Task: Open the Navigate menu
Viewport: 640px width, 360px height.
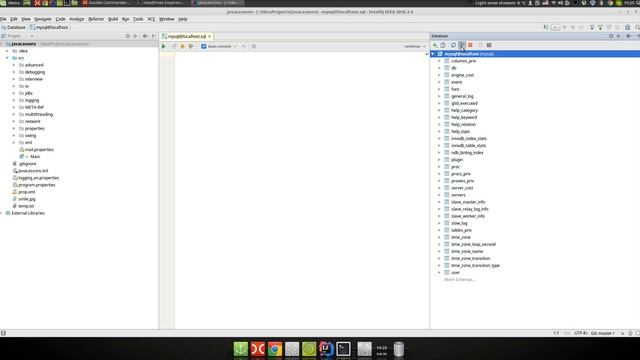Action: [42, 19]
